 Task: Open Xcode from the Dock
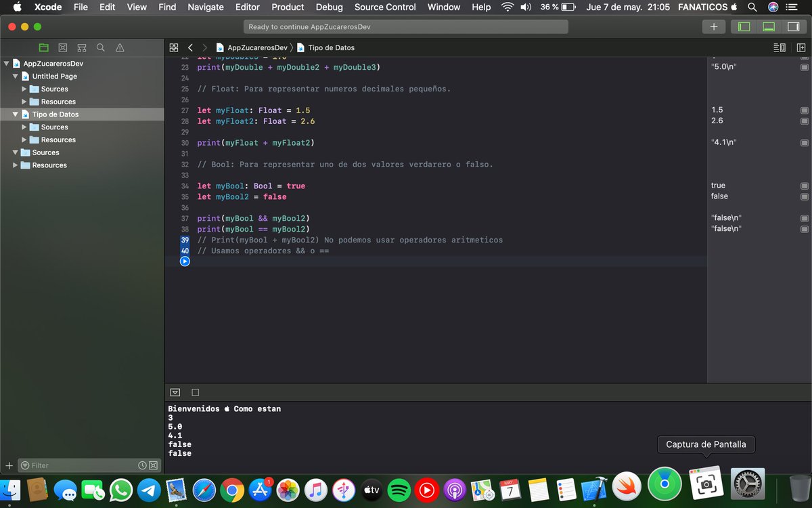pyautogui.click(x=595, y=488)
